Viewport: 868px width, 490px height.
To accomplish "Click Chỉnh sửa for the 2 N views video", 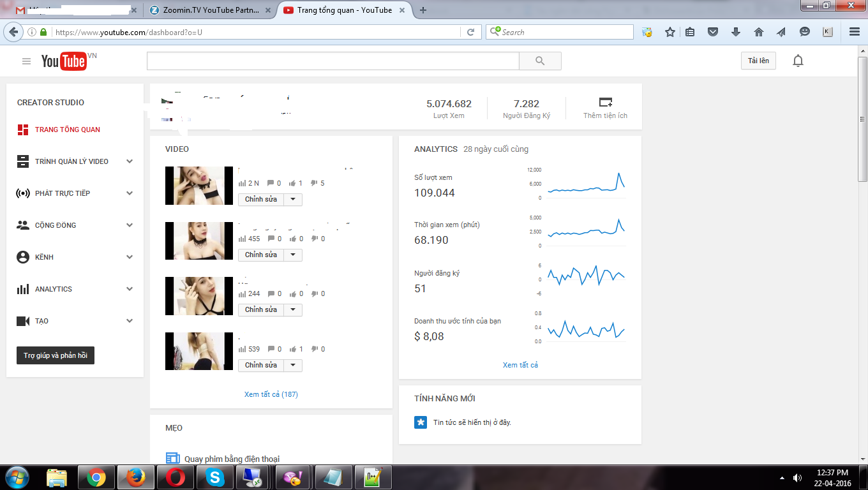I will 261,200.
